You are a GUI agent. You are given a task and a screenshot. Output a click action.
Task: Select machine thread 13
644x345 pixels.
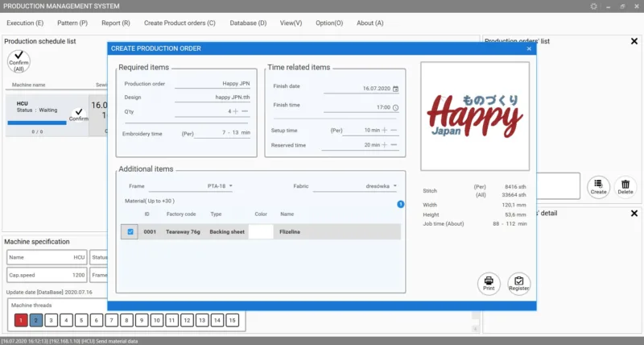(x=202, y=320)
